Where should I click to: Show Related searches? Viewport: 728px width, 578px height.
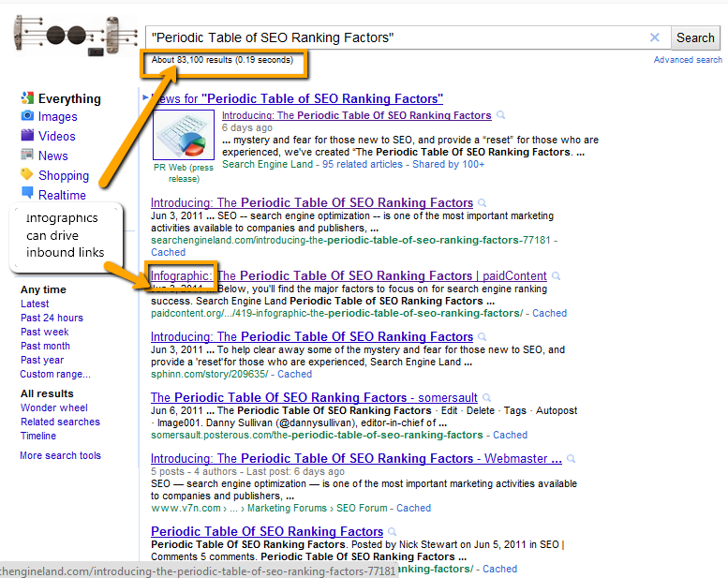[x=60, y=422]
